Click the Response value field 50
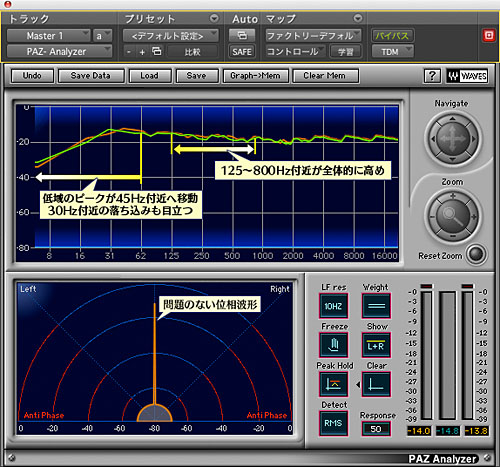This screenshot has width=500, height=467. click(376, 429)
